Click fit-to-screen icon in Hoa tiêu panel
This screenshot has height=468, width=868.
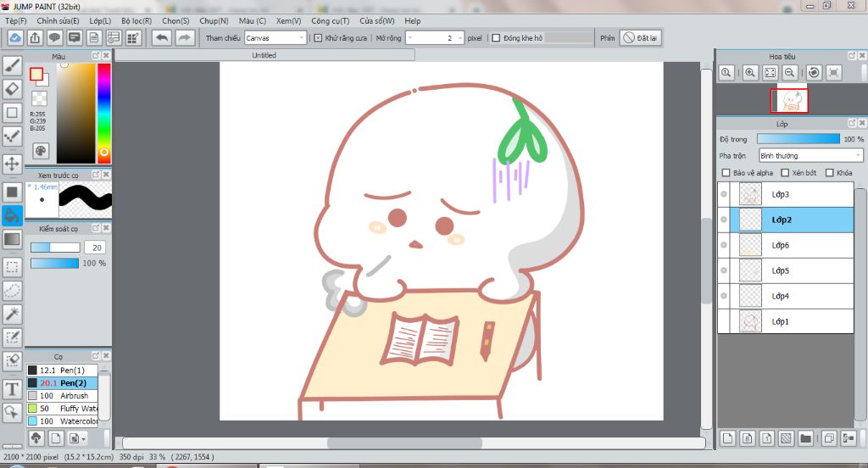(770, 73)
